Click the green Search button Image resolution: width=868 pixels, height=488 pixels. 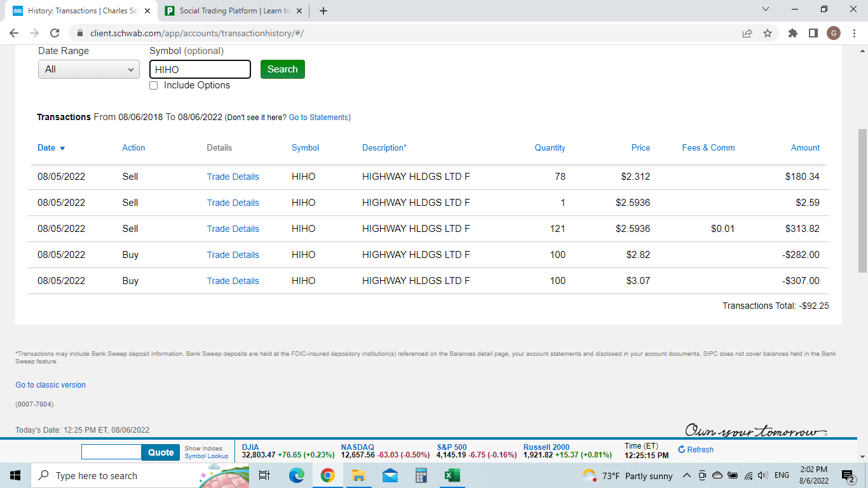click(x=282, y=69)
